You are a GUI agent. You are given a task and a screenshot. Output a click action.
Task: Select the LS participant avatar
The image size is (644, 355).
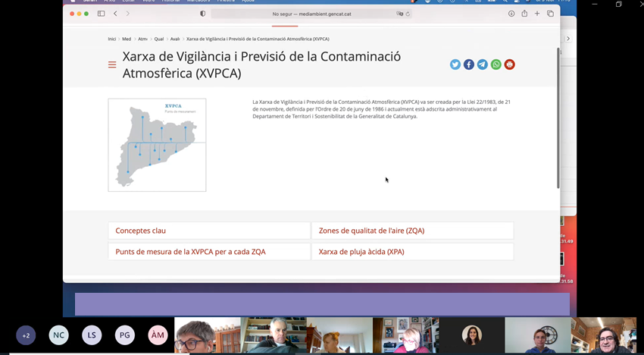coord(92,335)
